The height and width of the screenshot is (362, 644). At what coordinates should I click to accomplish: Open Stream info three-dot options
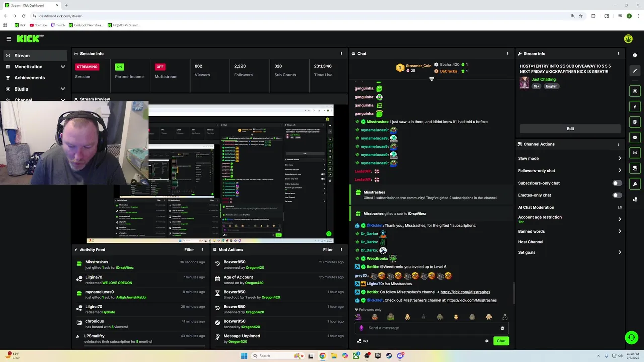click(x=618, y=54)
